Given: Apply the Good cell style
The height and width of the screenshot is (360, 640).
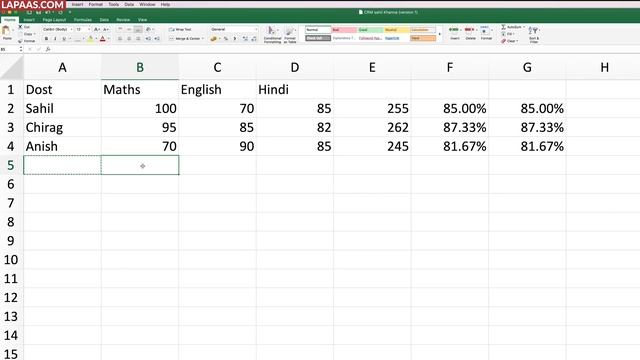Looking at the screenshot, I should tap(371, 30).
